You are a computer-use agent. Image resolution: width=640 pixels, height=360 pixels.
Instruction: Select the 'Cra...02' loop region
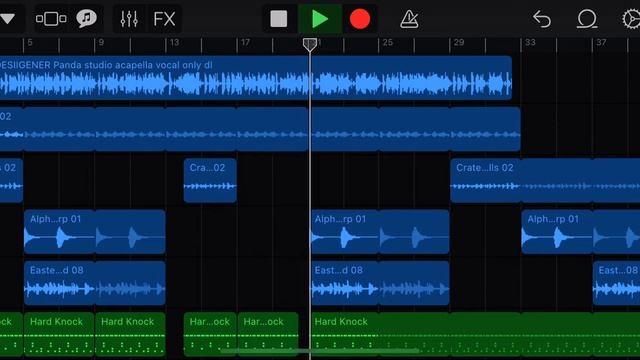pos(210,180)
